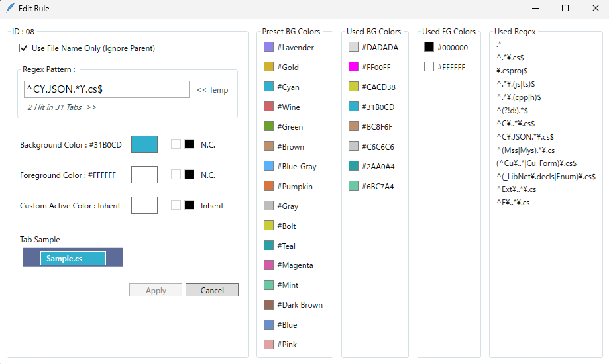
Task: Select the #Wine preset color
Action: [x=282, y=107]
